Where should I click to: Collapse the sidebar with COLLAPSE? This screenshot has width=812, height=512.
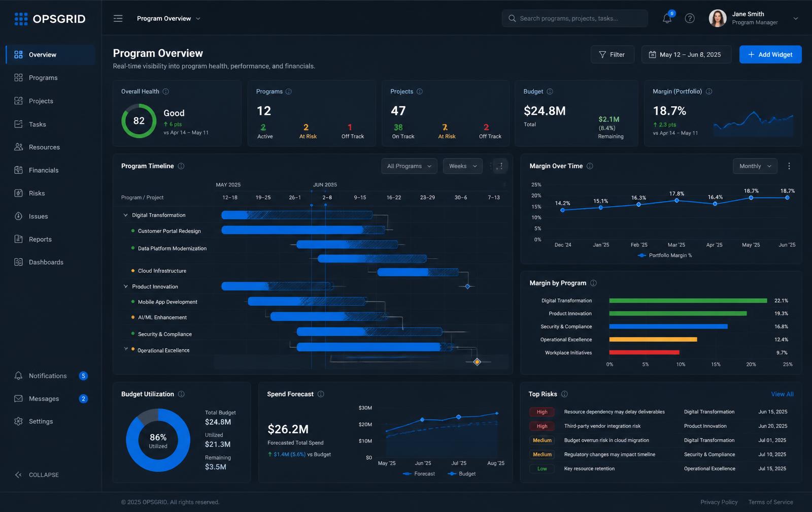[x=37, y=475]
